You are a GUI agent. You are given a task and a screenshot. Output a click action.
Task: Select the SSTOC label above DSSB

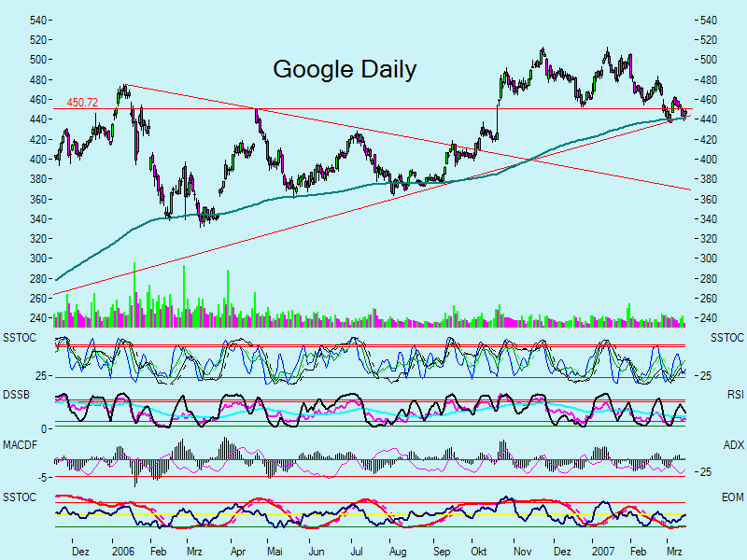point(20,338)
